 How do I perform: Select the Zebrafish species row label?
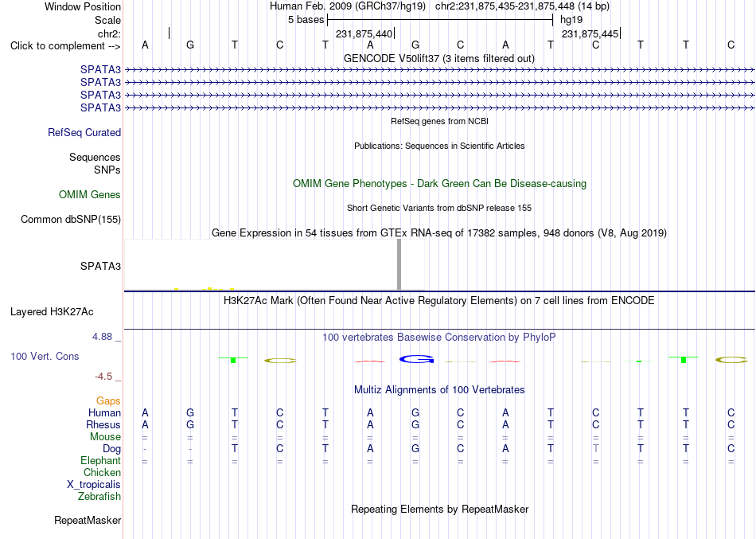click(x=99, y=497)
